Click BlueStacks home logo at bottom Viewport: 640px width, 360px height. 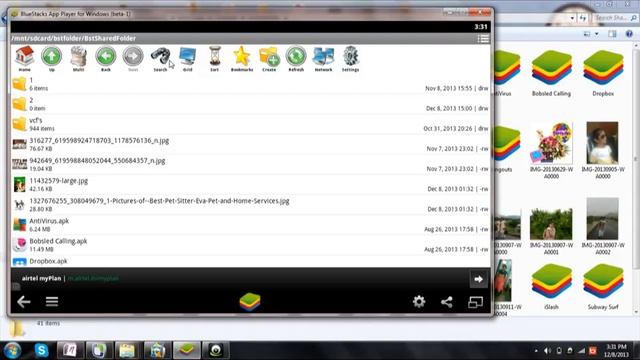pos(250,302)
